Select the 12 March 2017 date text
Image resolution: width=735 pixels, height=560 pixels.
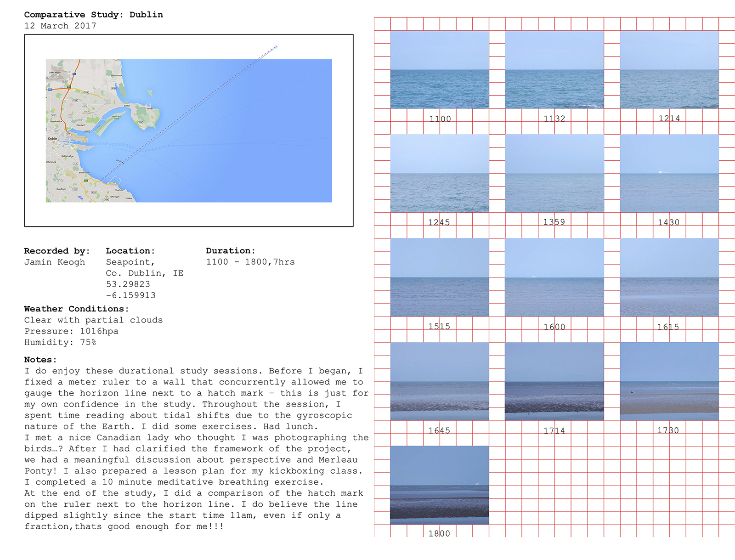pos(60,26)
